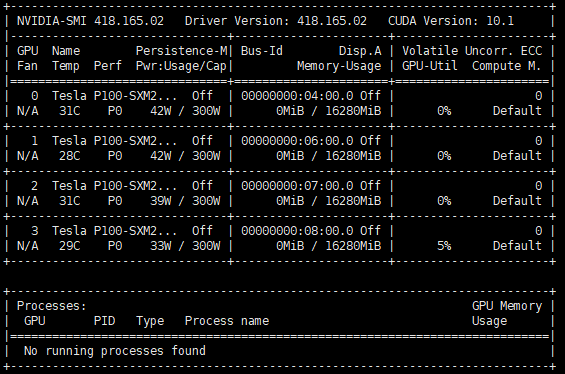Click the Pwr:Usage/Cap header text
The height and width of the screenshot is (374, 565).
click(x=181, y=66)
